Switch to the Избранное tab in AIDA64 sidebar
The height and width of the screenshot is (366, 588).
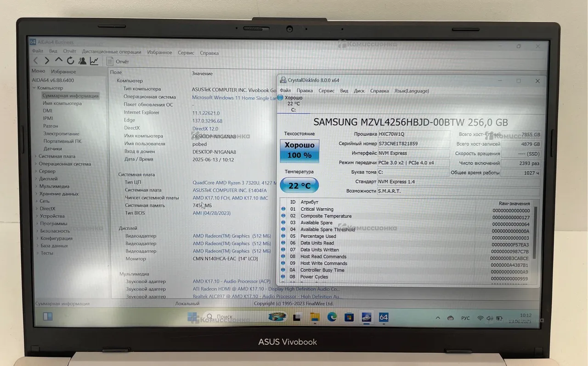63,72
